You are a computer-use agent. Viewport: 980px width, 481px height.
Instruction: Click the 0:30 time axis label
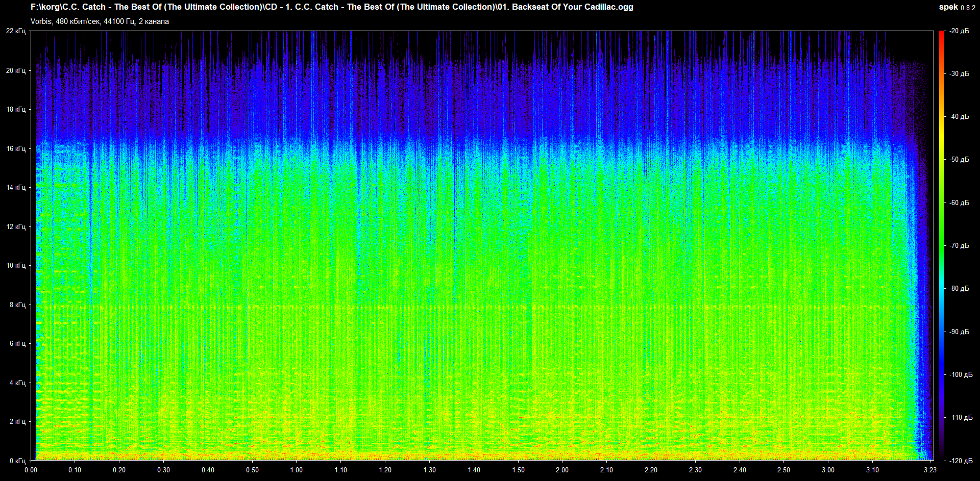coord(164,470)
